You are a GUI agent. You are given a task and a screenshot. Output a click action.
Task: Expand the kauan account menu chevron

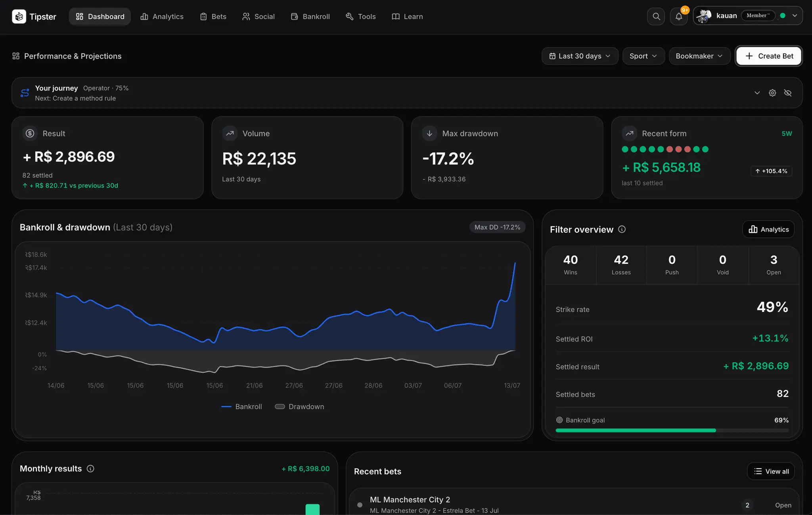pyautogui.click(x=795, y=16)
